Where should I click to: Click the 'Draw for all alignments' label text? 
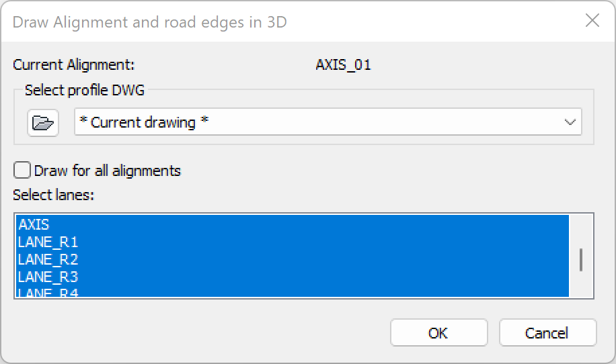[107, 171]
